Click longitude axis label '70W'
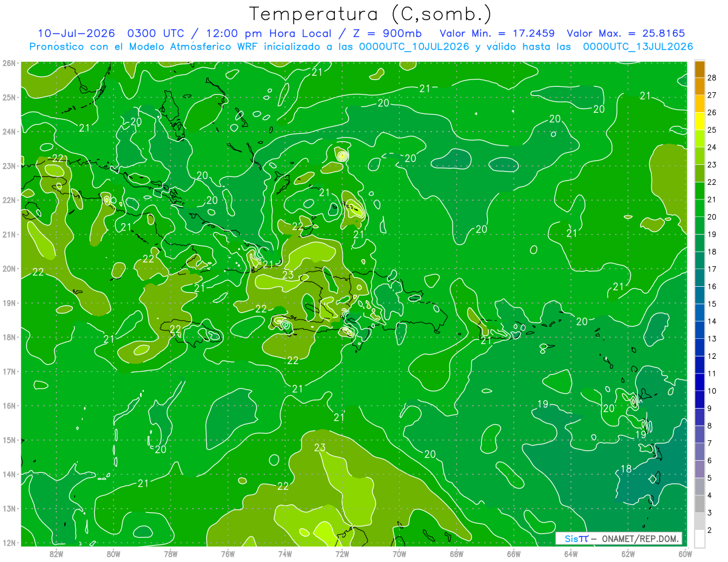This screenshot has height=562, width=728. click(399, 553)
